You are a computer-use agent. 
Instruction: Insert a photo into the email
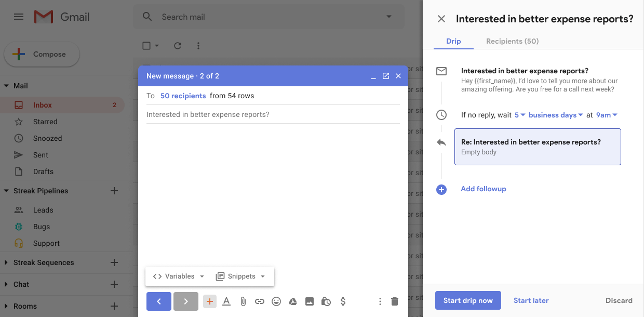pyautogui.click(x=310, y=301)
